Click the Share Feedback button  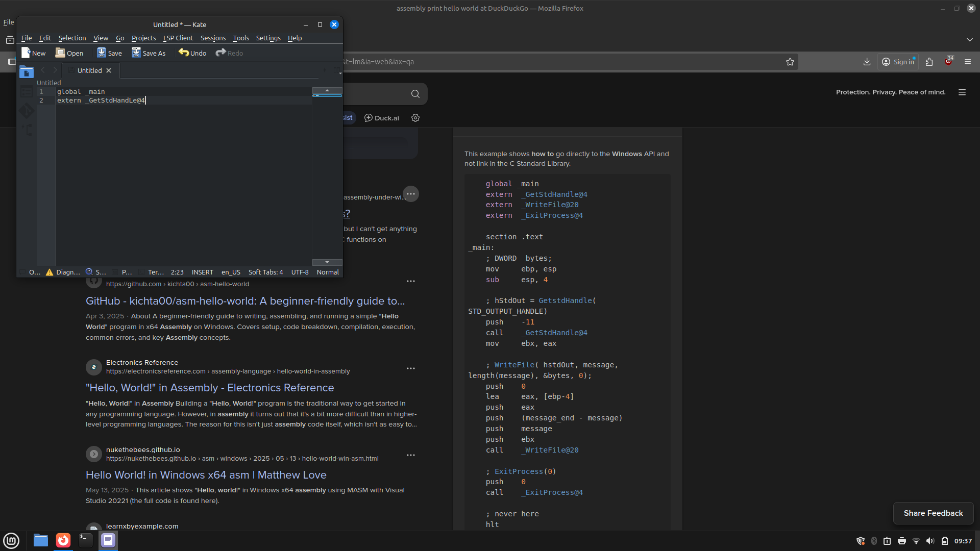[x=933, y=513]
